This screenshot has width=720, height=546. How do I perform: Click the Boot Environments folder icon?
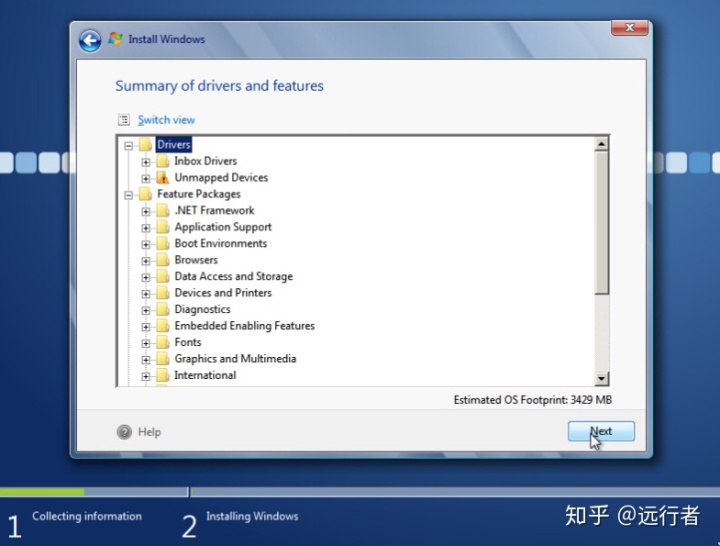[163, 244]
